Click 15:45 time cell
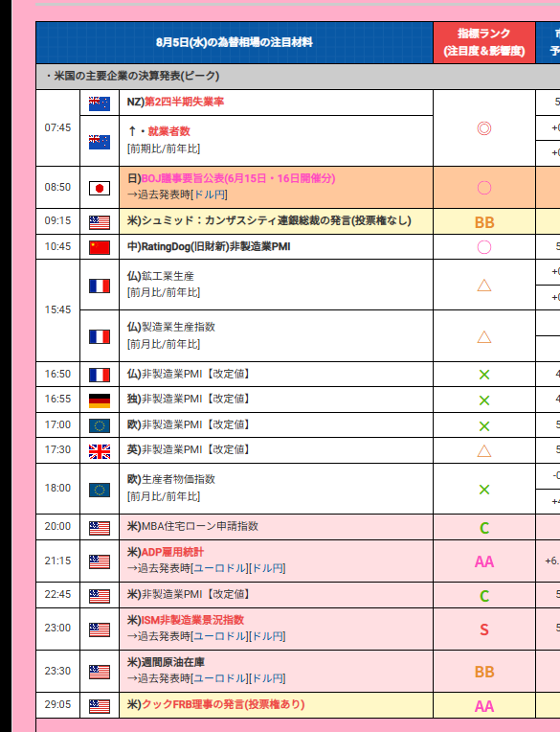The height and width of the screenshot is (732, 560). click(57, 310)
